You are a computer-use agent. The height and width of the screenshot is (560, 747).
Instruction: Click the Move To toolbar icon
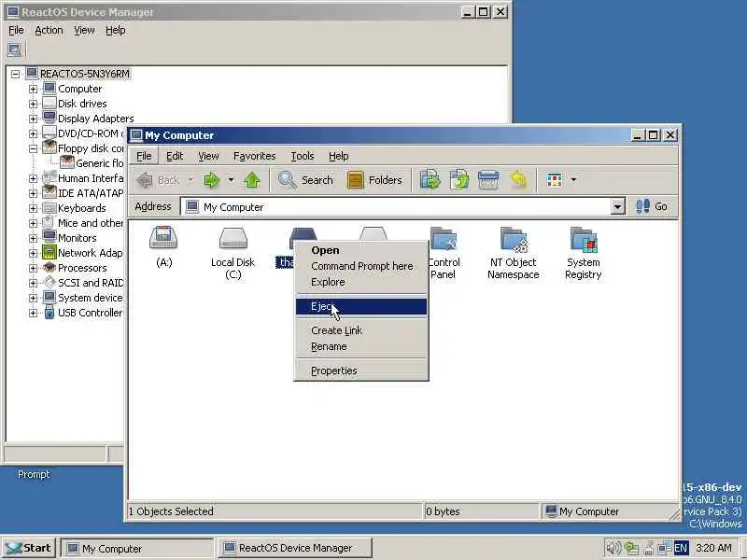(430, 180)
